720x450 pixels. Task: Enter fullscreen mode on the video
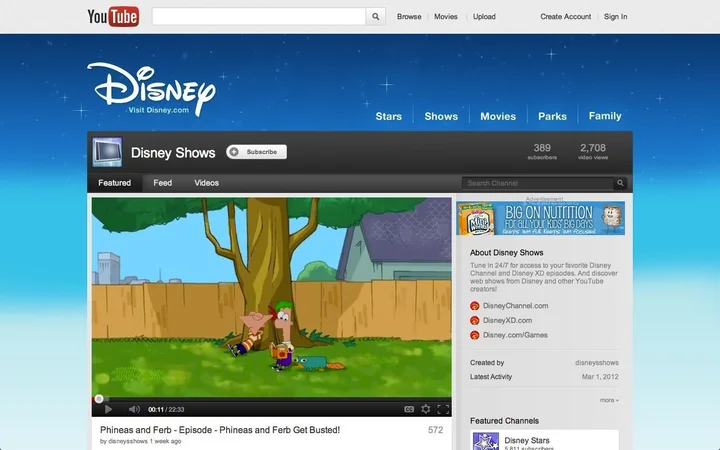pos(443,409)
